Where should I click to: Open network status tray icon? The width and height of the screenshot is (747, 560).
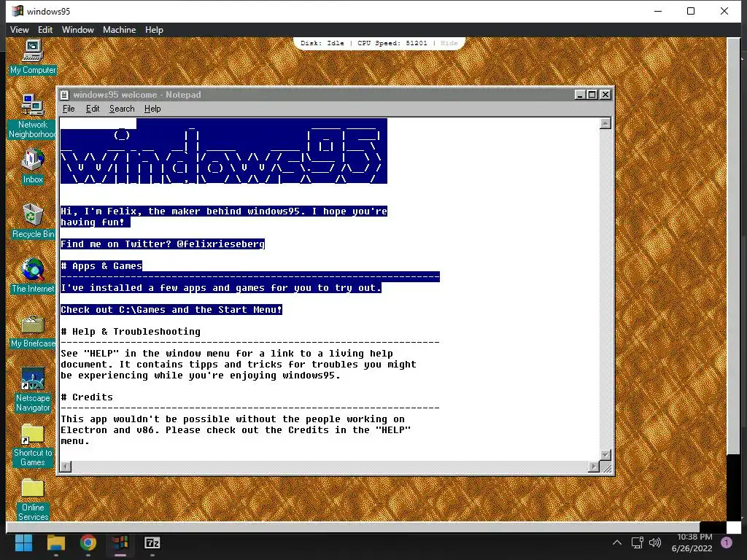tap(637, 542)
